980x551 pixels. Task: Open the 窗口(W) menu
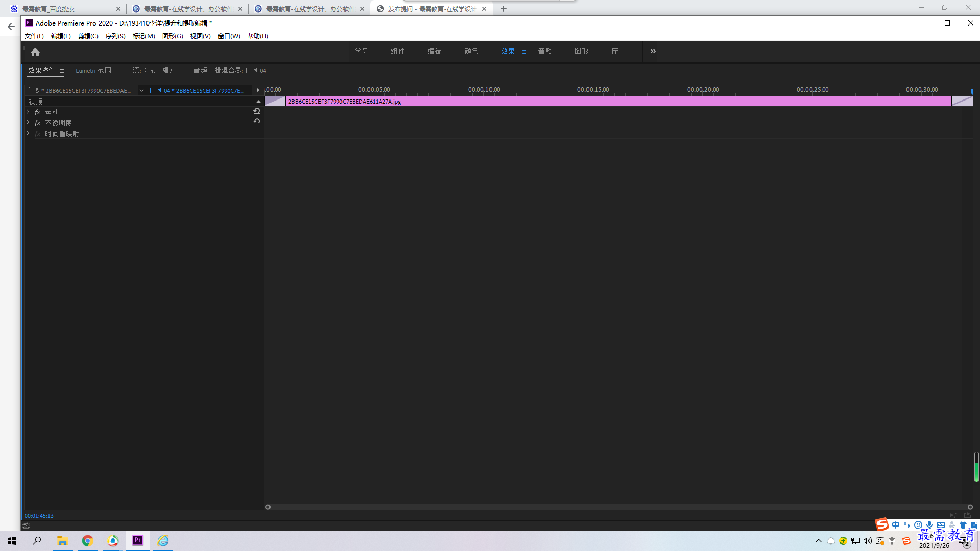pyautogui.click(x=229, y=36)
